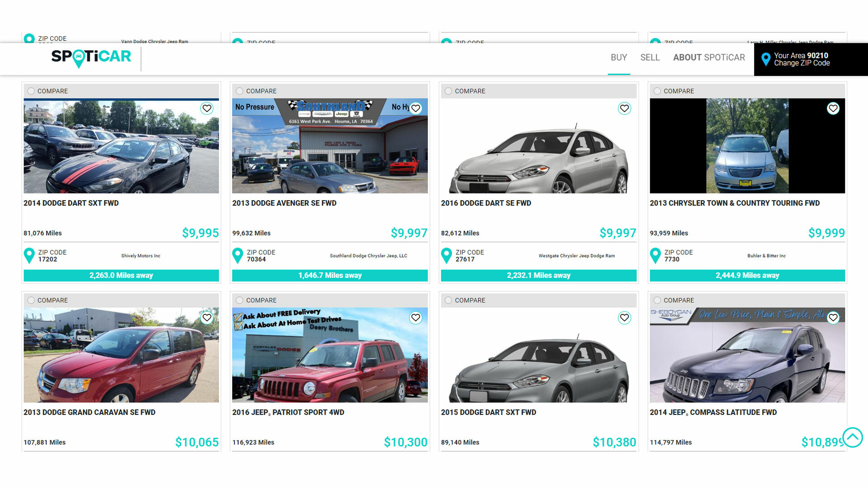Click the scroll-to-top arrow at bottom right

tap(854, 436)
